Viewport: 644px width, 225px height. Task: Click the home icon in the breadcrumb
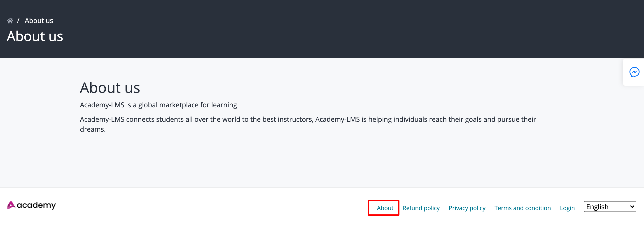pos(10,20)
